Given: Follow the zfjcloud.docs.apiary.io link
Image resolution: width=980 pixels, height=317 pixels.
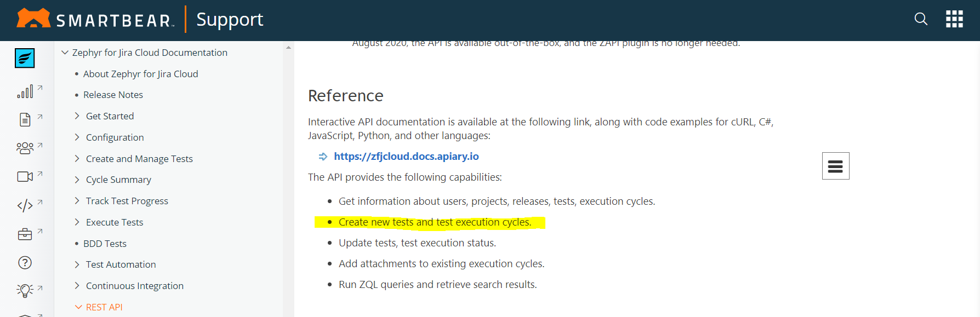Looking at the screenshot, I should click(x=406, y=156).
